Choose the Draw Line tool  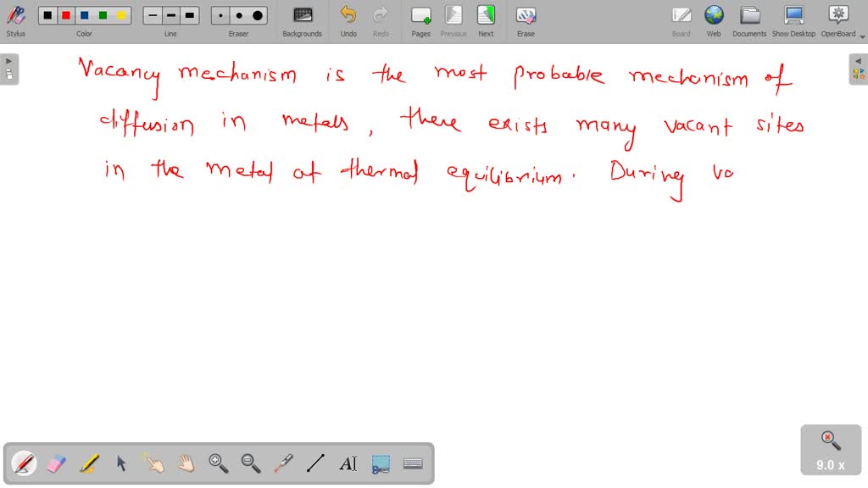coord(314,463)
